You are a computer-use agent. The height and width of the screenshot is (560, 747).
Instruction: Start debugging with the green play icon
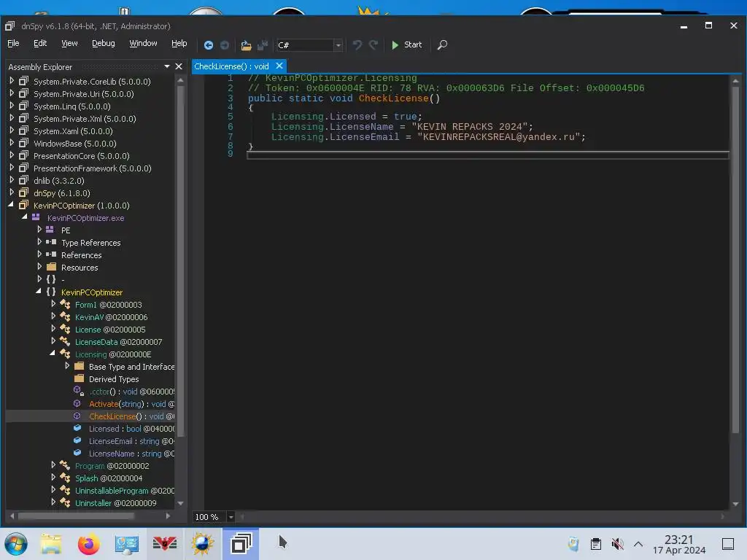395,44
